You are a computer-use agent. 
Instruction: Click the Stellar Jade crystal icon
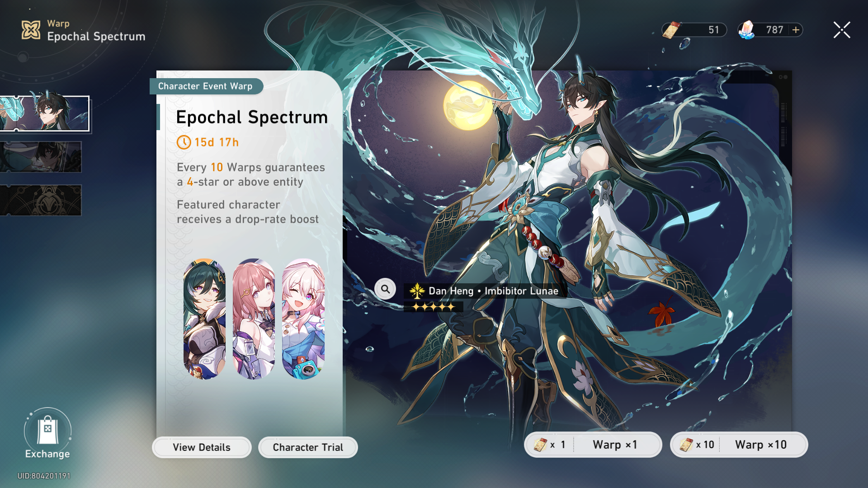point(747,30)
